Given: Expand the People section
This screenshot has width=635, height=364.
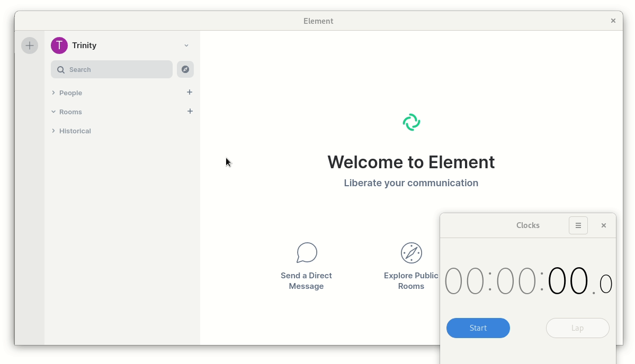Looking at the screenshot, I should pos(53,93).
